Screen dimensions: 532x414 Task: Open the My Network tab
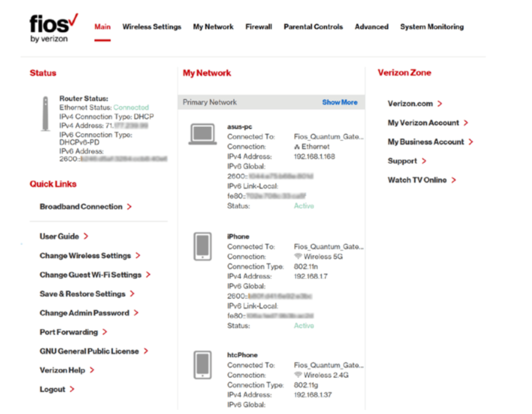tap(213, 27)
